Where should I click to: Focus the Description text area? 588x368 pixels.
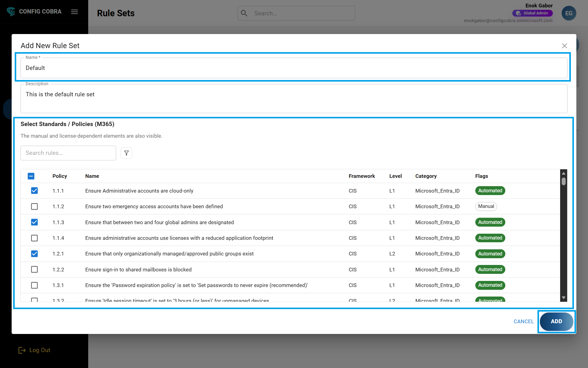(294, 99)
